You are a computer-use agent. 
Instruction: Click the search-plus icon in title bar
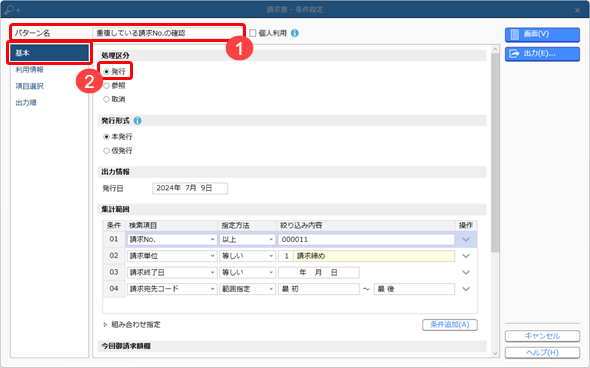[12, 10]
